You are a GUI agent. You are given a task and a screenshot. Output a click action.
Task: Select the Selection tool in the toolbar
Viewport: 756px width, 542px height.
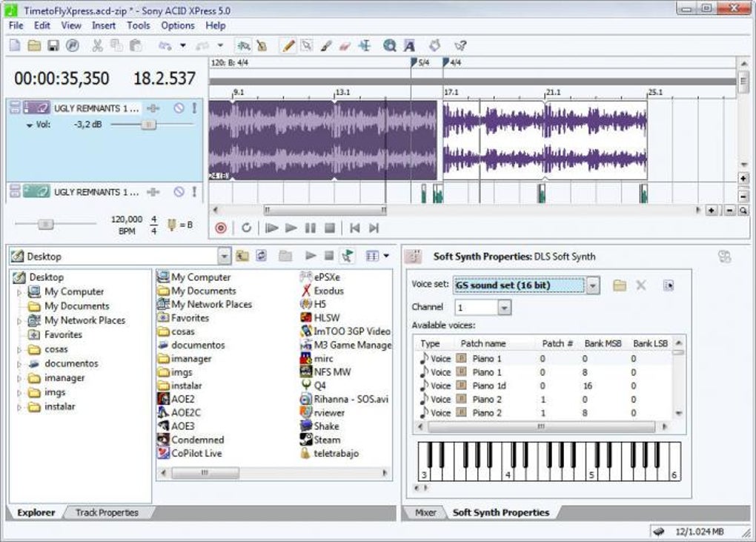point(307,45)
